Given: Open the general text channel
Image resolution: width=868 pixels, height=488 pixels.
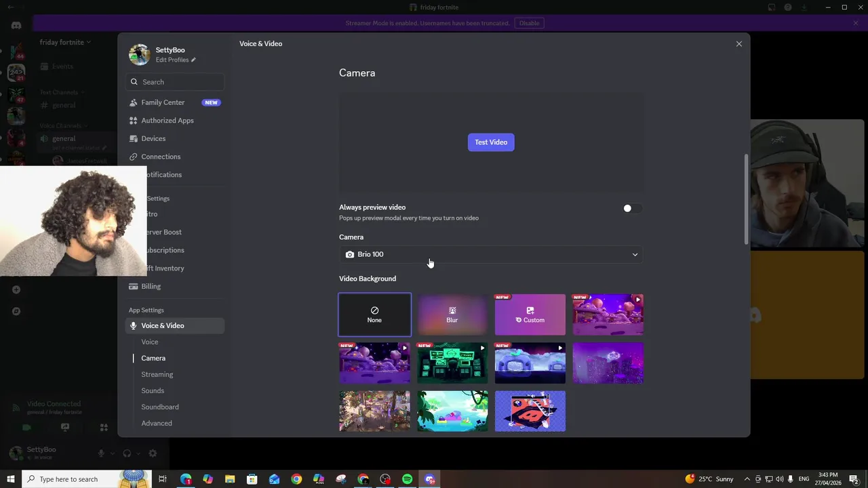Looking at the screenshot, I should (x=64, y=105).
